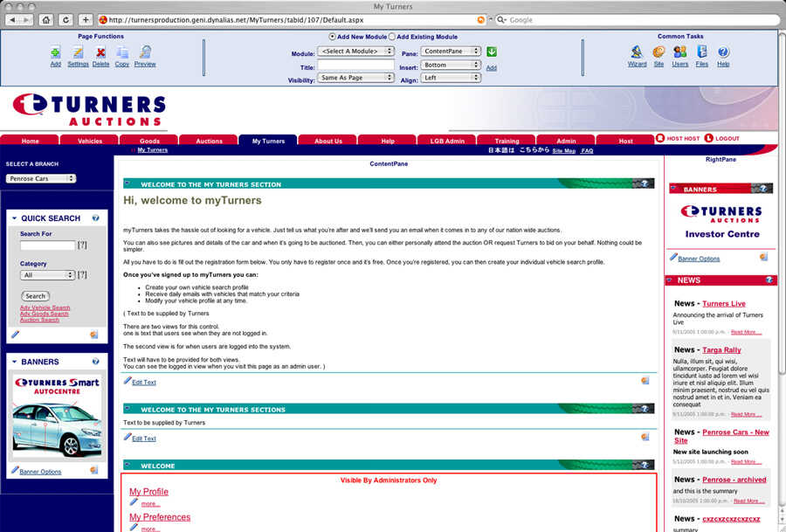Screen dimensions: 786x532
Task: Open the Training tab
Action: pyautogui.click(x=507, y=141)
